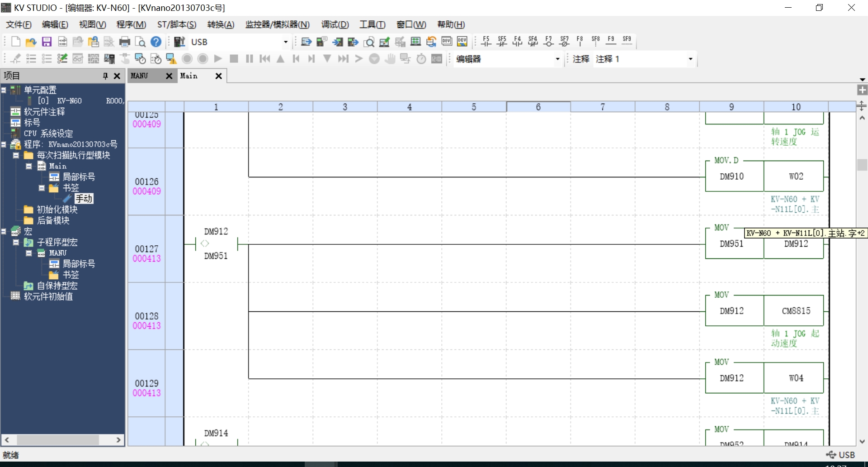
Task: Click the simulator stop button
Action: (234, 59)
